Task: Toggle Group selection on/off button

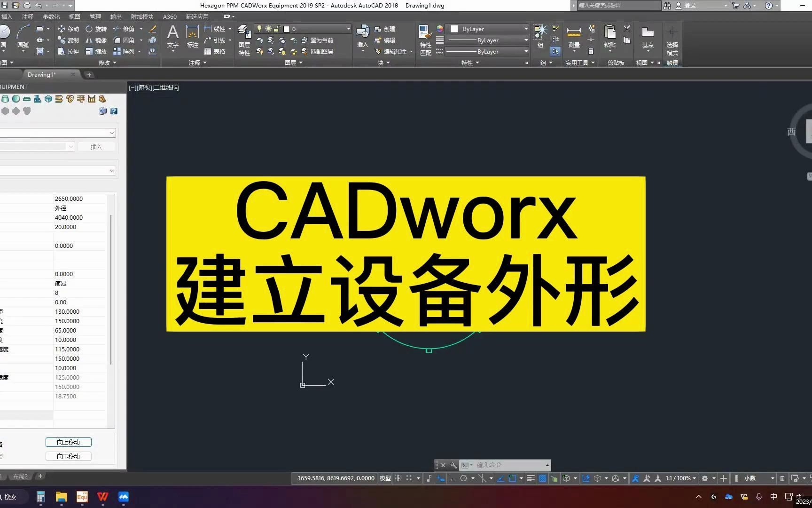Action: (x=555, y=51)
